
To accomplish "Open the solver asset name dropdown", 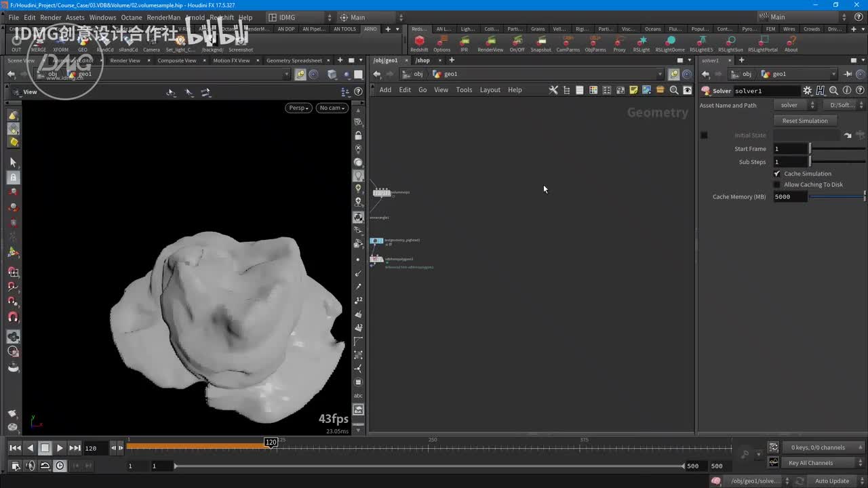I will 794,105.
